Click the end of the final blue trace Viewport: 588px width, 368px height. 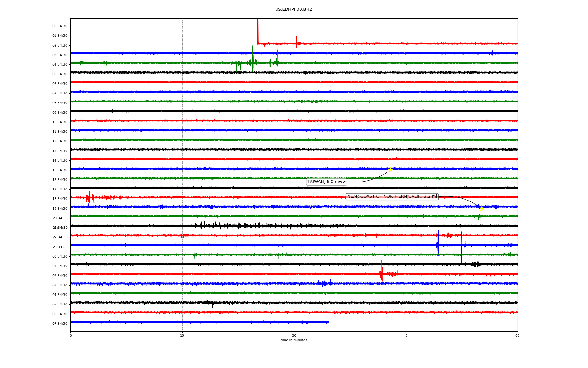328,322
